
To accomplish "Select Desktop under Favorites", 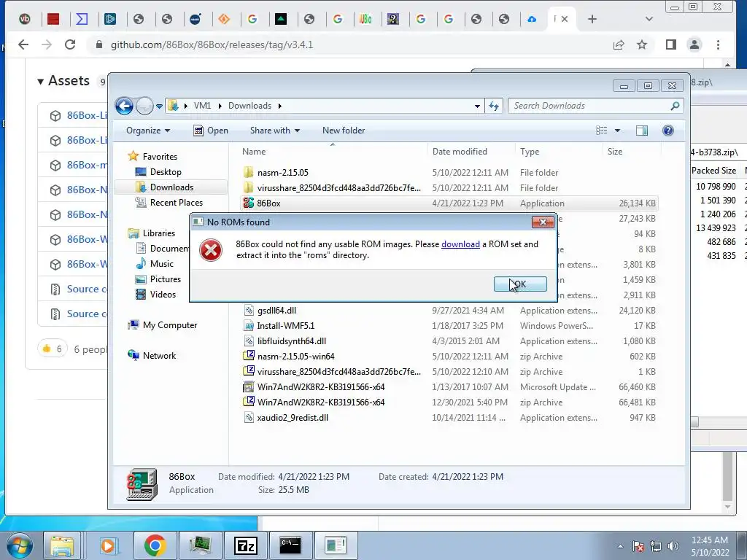I will coord(166,172).
